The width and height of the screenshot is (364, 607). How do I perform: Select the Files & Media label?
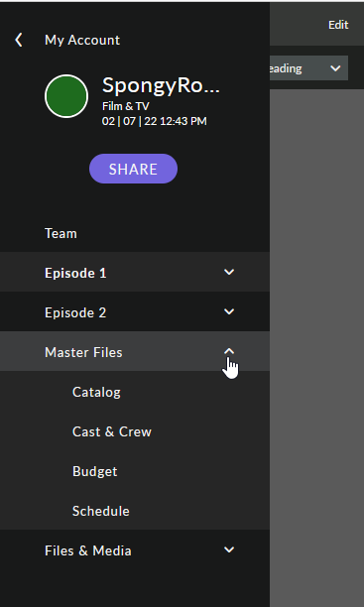[x=88, y=550]
